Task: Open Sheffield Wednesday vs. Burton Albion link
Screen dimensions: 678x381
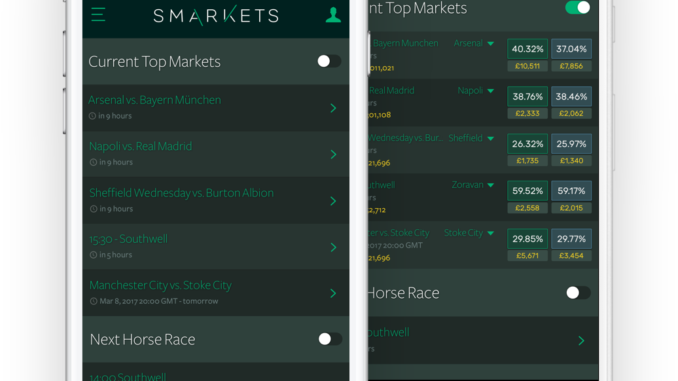Action: point(181,193)
